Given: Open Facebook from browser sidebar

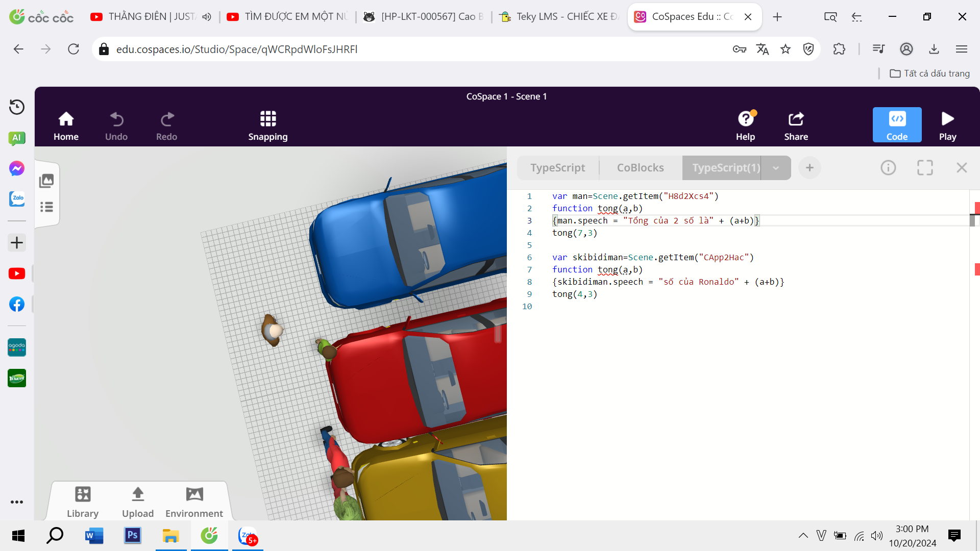Looking at the screenshot, I should pyautogui.click(x=17, y=304).
